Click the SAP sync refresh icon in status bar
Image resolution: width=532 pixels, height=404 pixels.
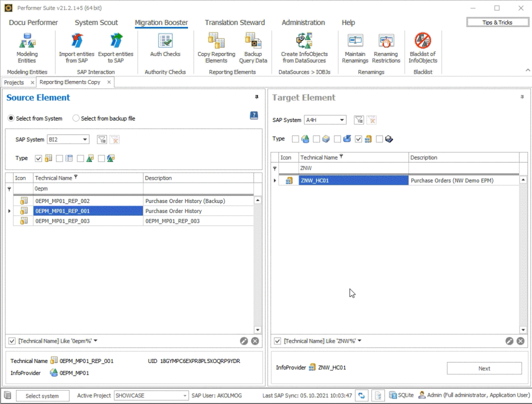pyautogui.click(x=362, y=396)
